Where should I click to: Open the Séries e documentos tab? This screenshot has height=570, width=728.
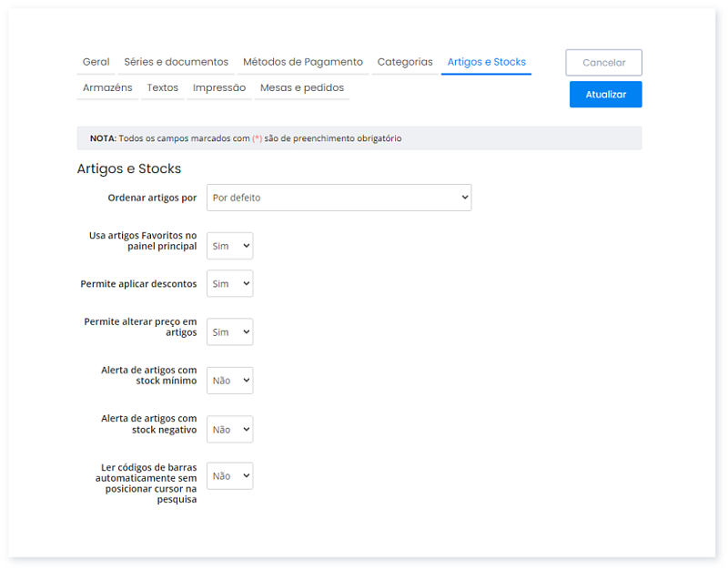coord(176,62)
